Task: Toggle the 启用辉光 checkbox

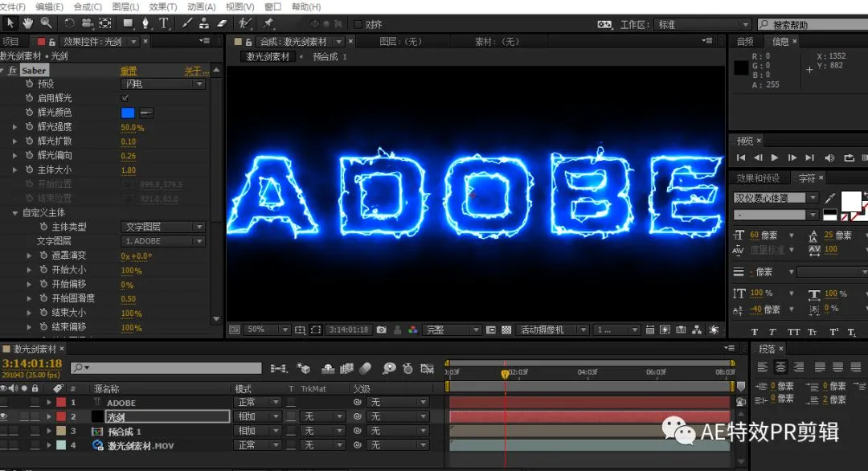Action: click(x=125, y=98)
